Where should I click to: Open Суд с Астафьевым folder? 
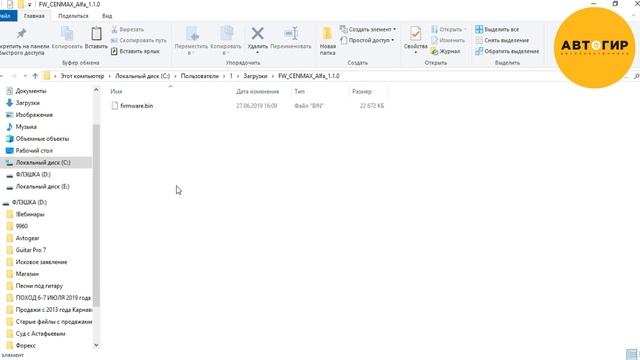click(x=40, y=333)
